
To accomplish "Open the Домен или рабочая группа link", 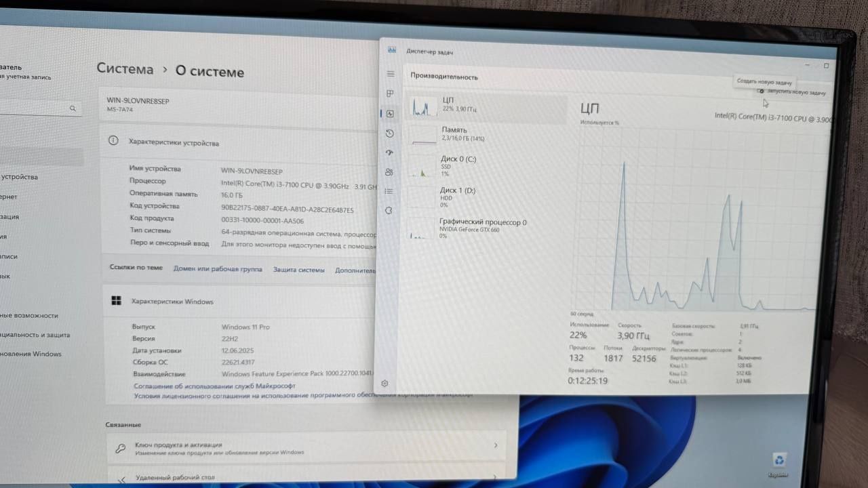I will click(218, 269).
